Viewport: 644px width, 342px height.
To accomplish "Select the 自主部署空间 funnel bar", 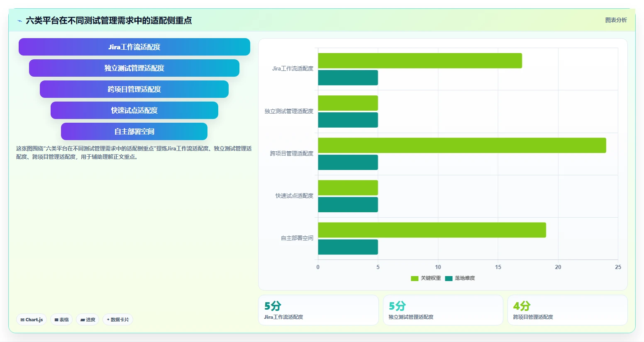I will tap(134, 131).
